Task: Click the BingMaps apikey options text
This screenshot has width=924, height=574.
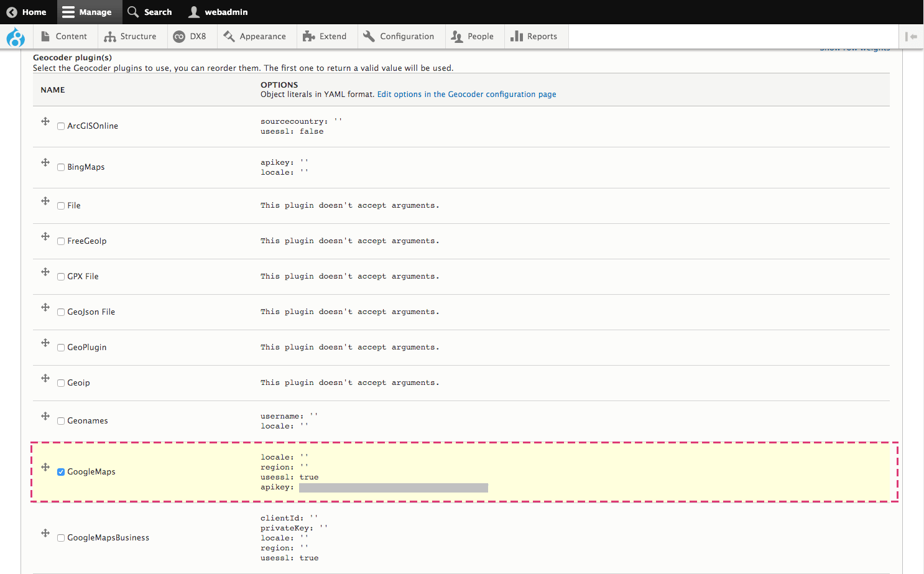Action: click(x=284, y=162)
